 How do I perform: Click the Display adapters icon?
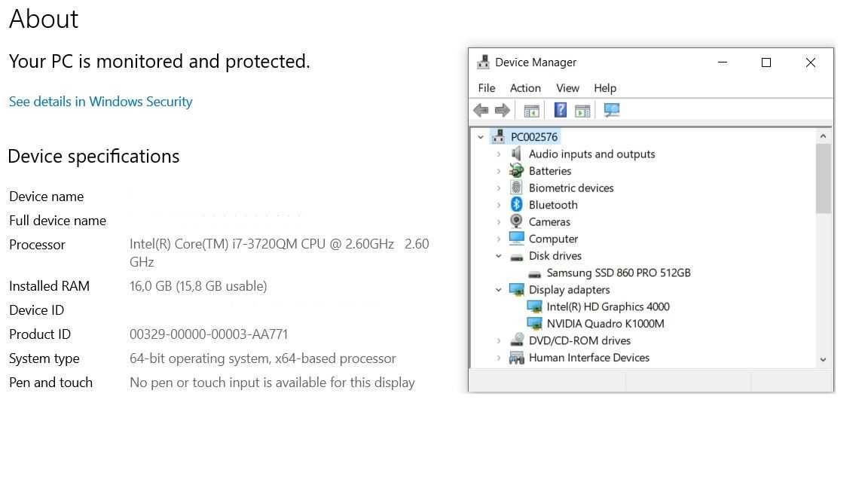(516, 289)
